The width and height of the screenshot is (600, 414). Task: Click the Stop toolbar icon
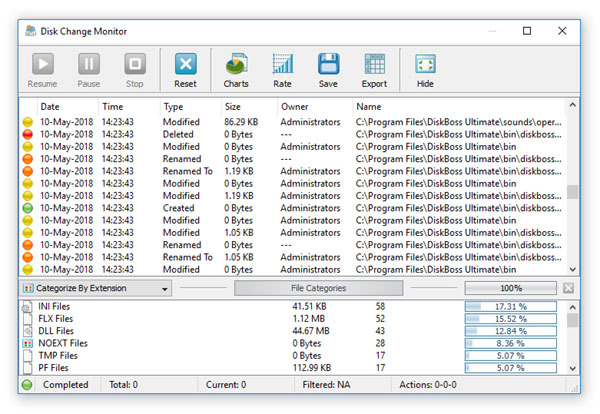pos(135,64)
